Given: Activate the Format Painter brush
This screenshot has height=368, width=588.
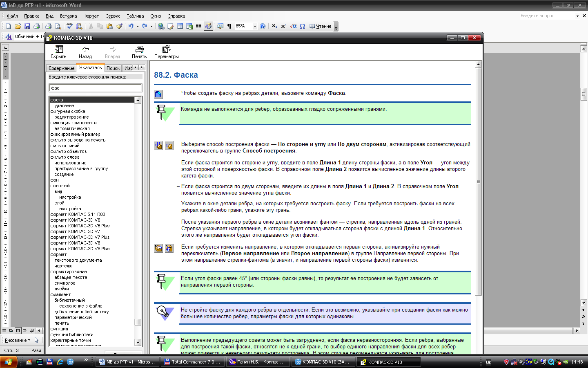Looking at the screenshot, I should [119, 26].
